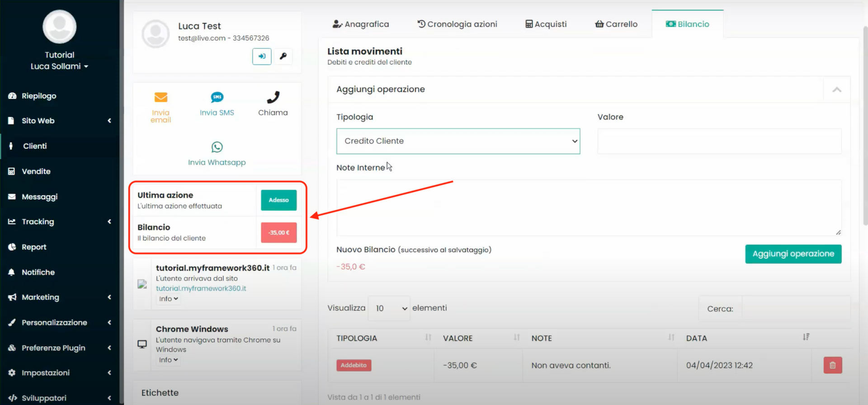
Task: Click the login-as-customer arrow icon
Action: (x=262, y=57)
